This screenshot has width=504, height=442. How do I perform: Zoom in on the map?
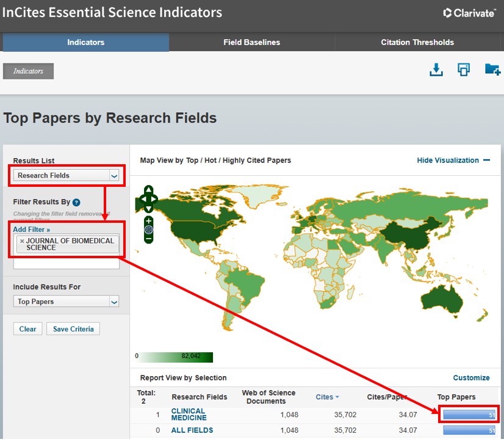(x=148, y=221)
